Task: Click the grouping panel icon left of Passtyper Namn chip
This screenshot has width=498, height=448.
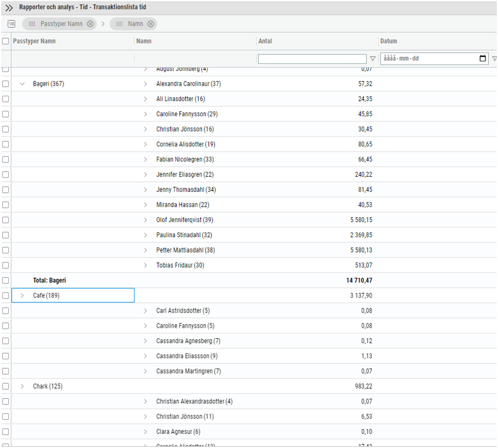Action: (x=11, y=24)
